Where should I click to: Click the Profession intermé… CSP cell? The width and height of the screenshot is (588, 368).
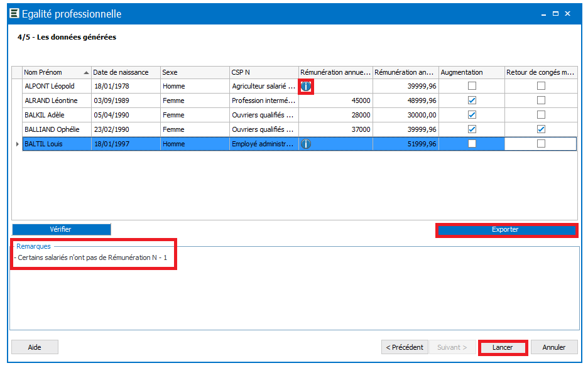coord(264,100)
